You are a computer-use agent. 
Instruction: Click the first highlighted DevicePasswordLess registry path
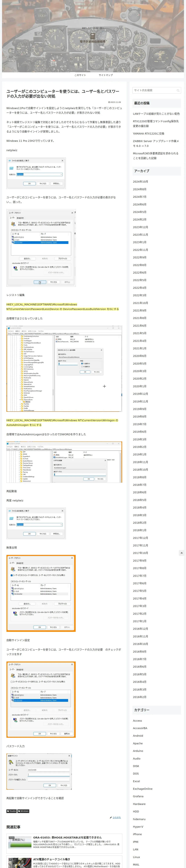click(62, 307)
